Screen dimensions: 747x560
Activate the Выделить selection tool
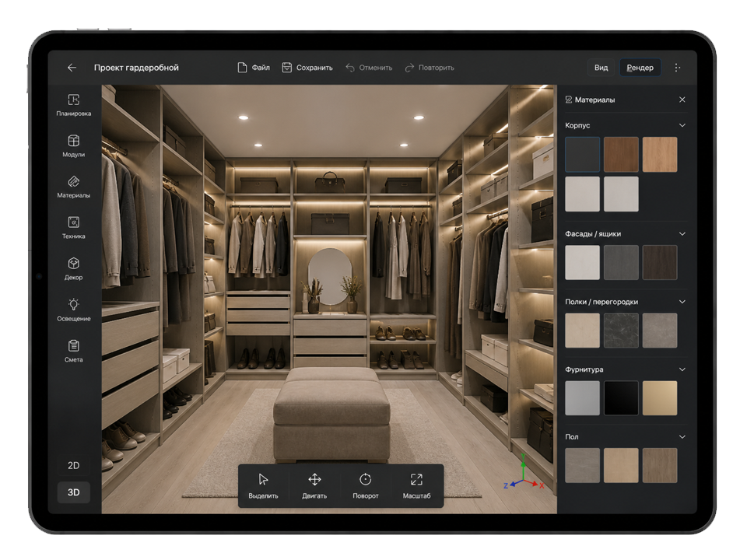click(x=264, y=486)
